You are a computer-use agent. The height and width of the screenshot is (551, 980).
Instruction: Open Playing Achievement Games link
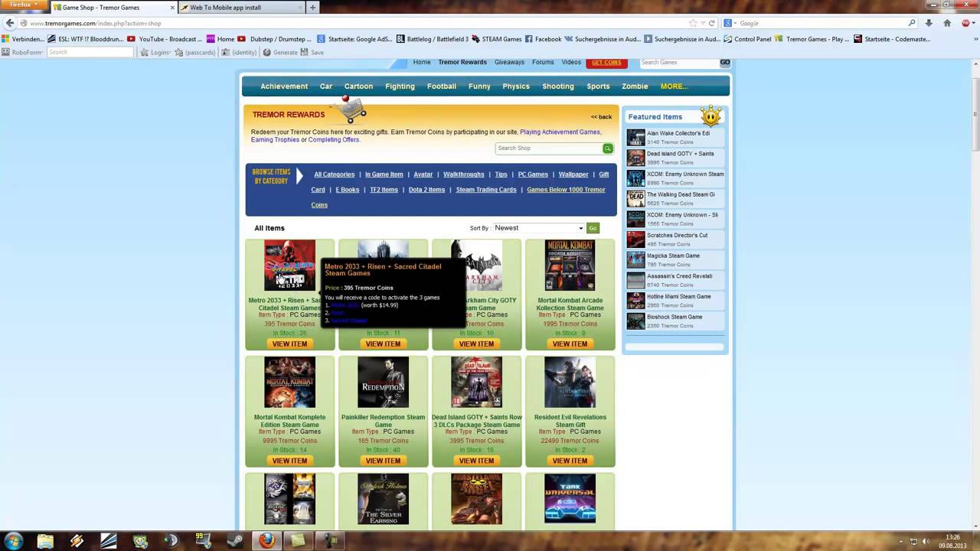(560, 132)
